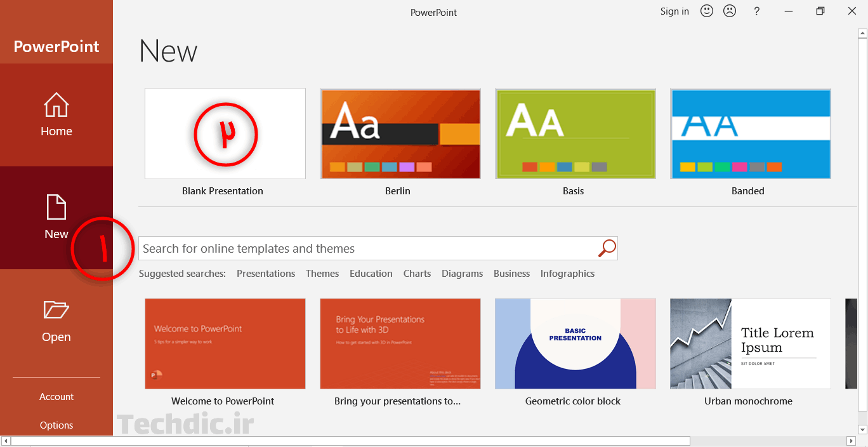Open PowerPoint Options
The image size is (868, 447).
(x=56, y=425)
